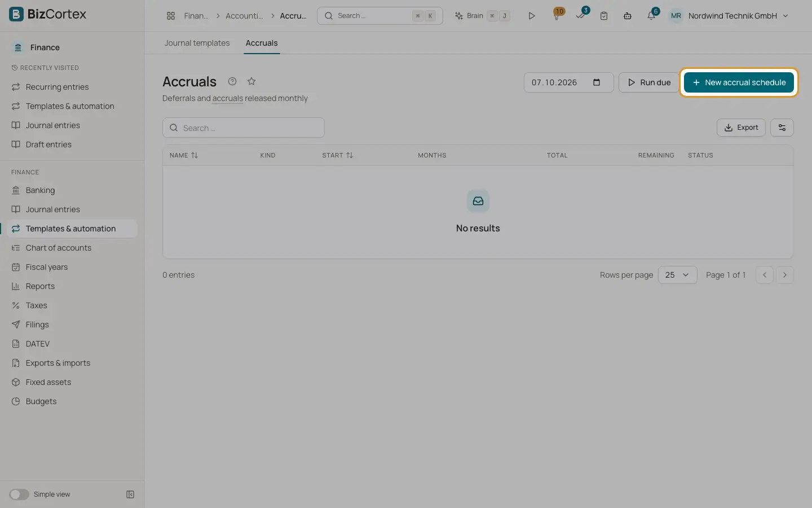The width and height of the screenshot is (812, 508).
Task: Click Accounti... breadcrumb link
Action: [x=244, y=16]
